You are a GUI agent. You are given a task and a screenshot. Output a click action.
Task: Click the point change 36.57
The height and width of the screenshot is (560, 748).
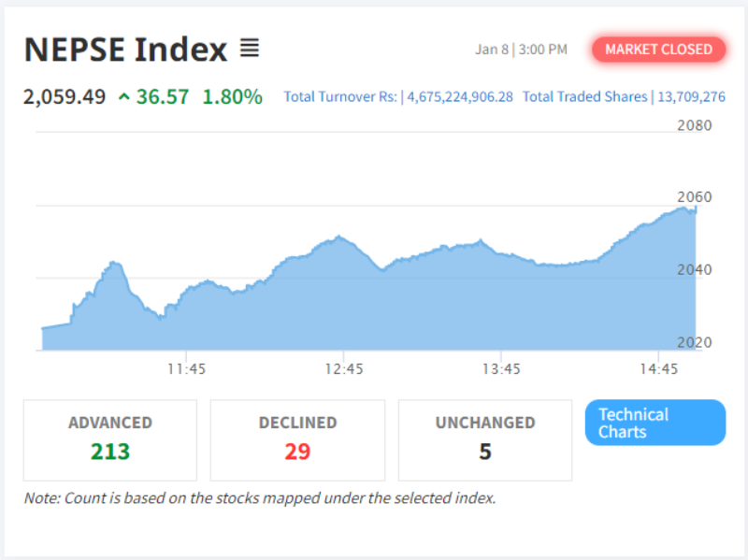point(163,97)
